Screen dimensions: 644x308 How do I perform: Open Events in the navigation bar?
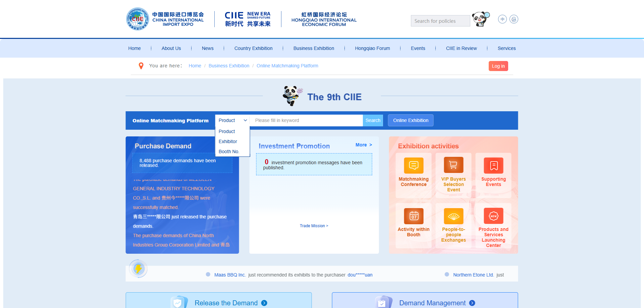418,48
